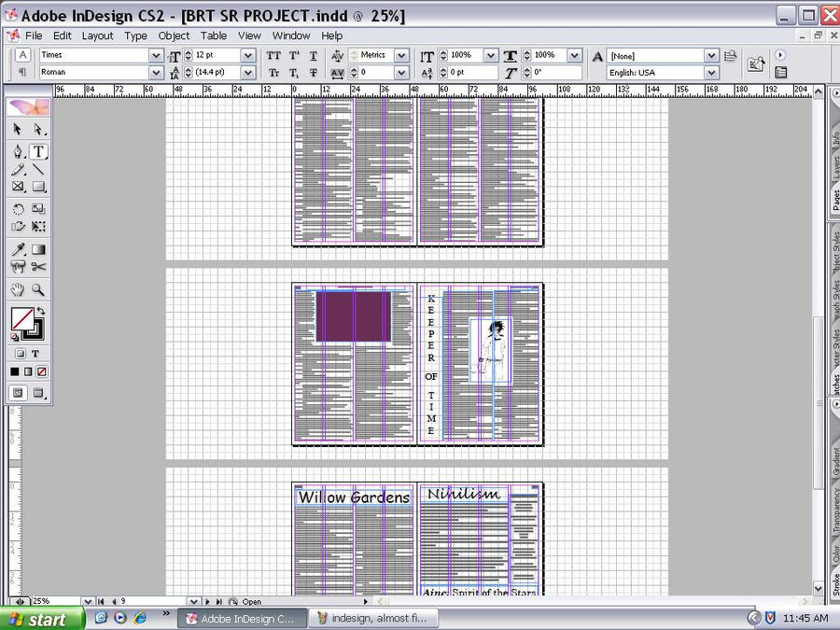Select the Direct Selection tool

[x=38, y=129]
